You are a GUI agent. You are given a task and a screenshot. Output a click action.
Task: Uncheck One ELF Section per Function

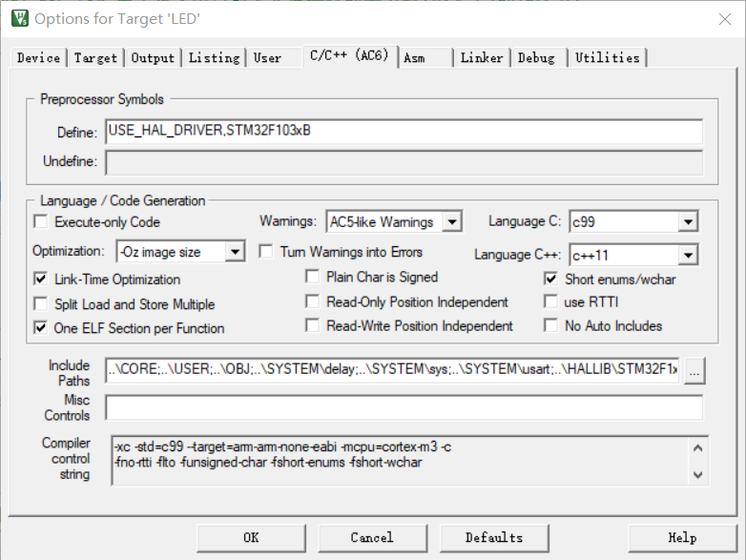(x=41, y=328)
